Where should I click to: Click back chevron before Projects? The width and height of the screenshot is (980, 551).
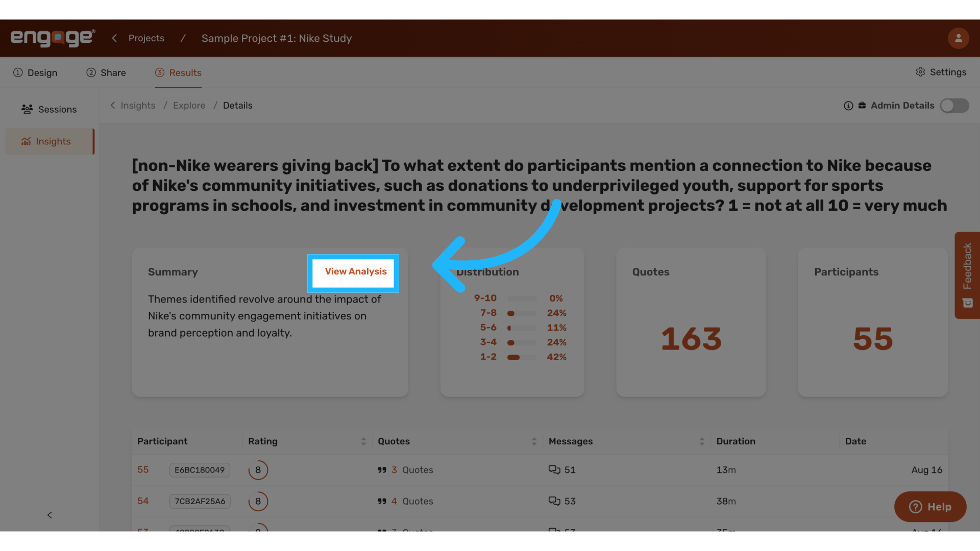coord(114,38)
